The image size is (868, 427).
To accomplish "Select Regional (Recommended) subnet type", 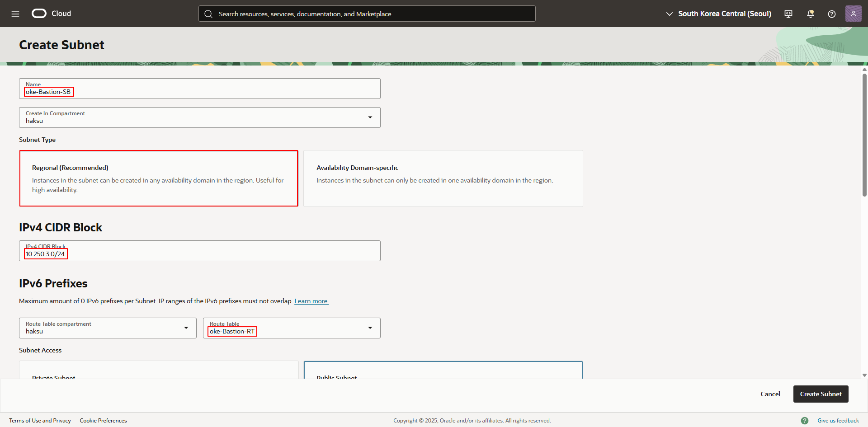I will (159, 178).
